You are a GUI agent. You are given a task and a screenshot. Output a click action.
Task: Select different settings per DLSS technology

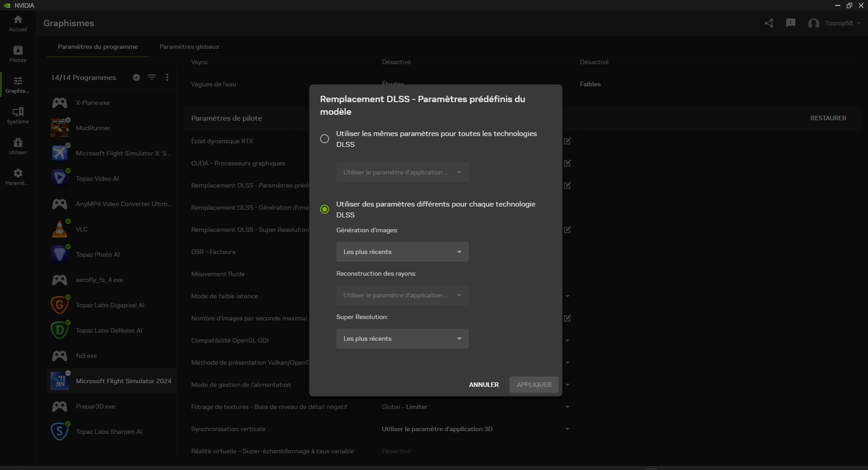click(x=325, y=209)
